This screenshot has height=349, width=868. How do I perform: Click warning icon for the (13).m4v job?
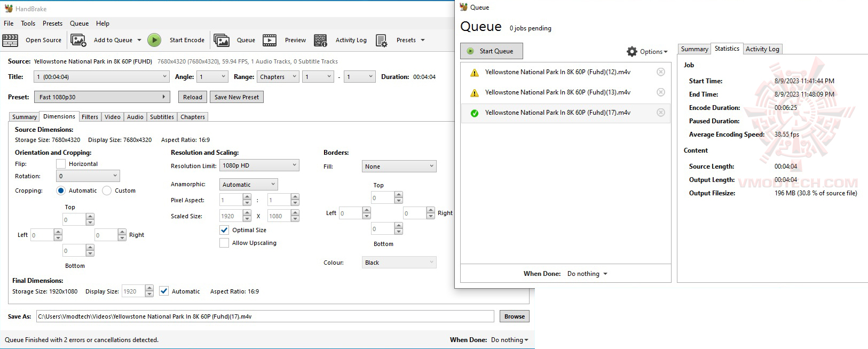(x=475, y=93)
